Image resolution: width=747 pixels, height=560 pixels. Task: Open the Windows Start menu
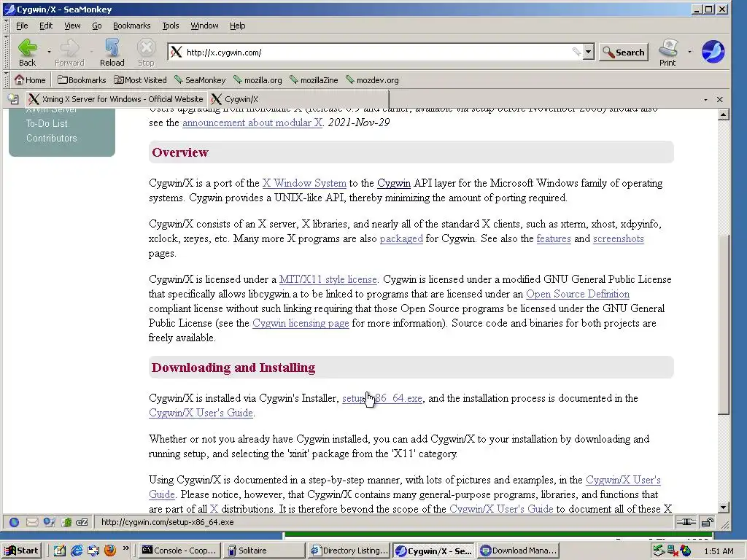coord(22,551)
